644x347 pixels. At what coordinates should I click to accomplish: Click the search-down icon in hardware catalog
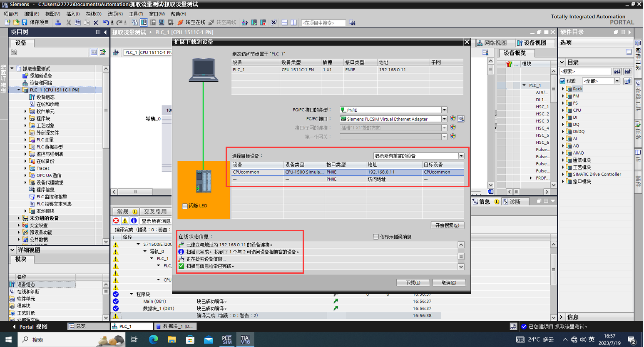click(617, 72)
